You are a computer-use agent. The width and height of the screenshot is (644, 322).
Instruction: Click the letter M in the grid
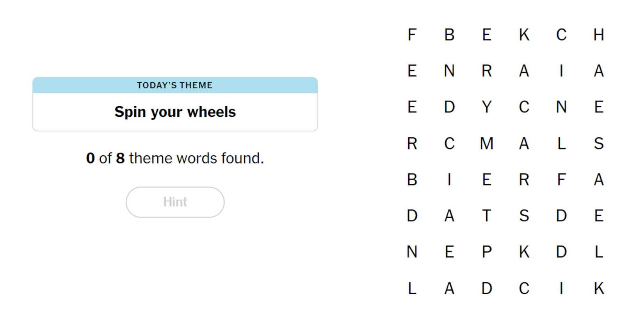487,143
